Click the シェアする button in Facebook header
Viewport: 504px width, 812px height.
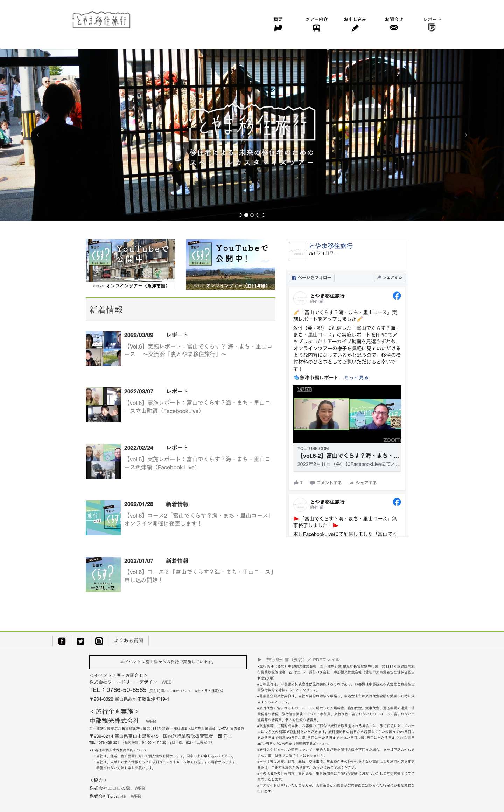390,277
